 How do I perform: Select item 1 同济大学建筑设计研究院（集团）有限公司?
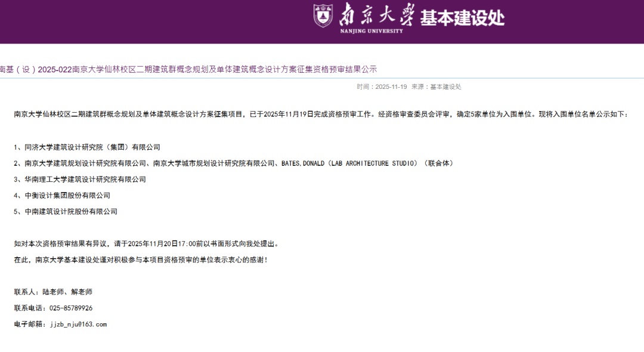click(87, 147)
